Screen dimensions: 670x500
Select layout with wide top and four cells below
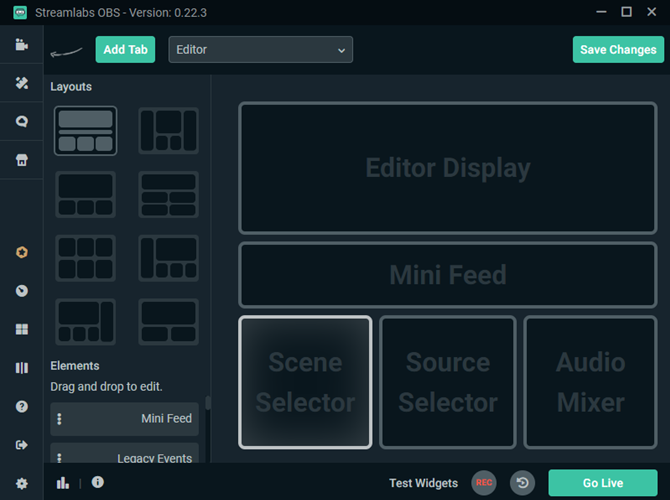click(169, 194)
